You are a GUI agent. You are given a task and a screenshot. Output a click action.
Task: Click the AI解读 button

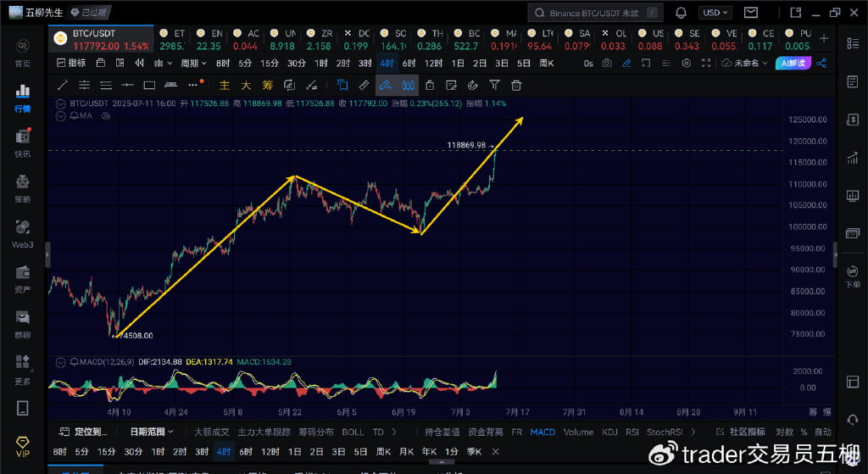793,63
